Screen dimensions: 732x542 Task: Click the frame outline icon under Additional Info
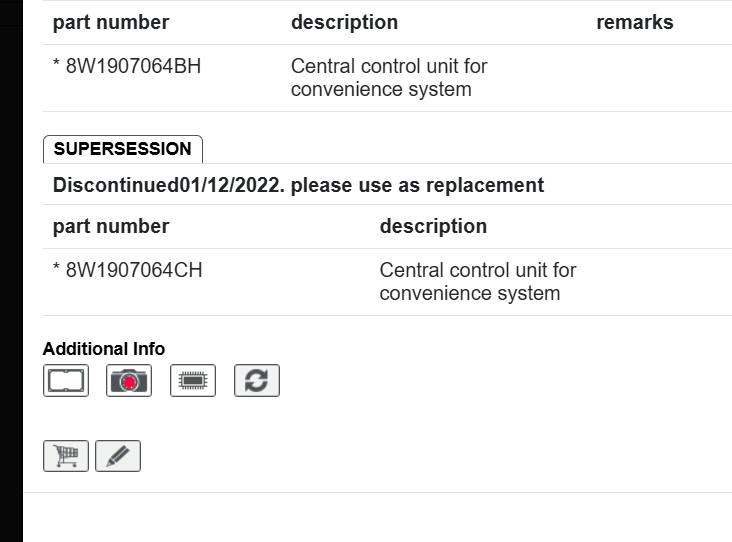(66, 380)
